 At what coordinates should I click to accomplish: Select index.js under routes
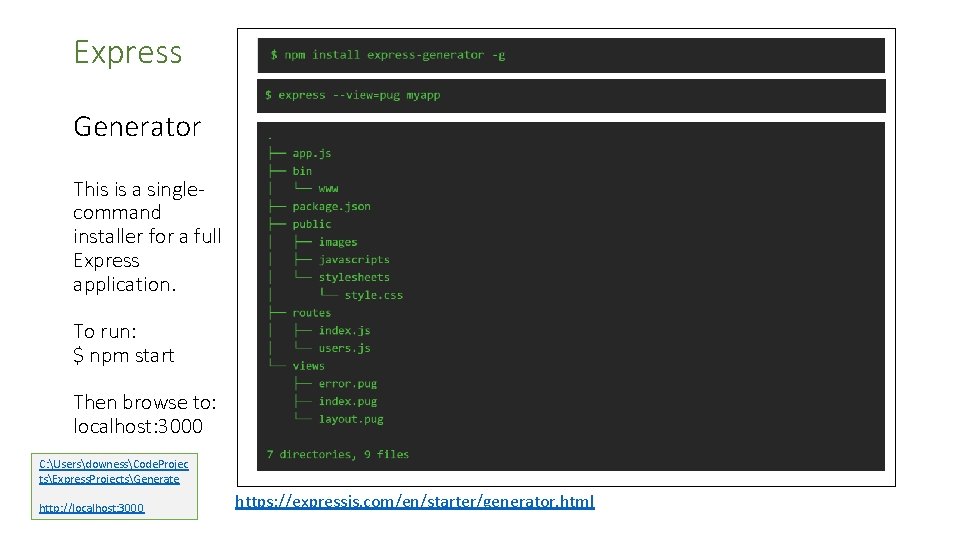pyautogui.click(x=344, y=331)
